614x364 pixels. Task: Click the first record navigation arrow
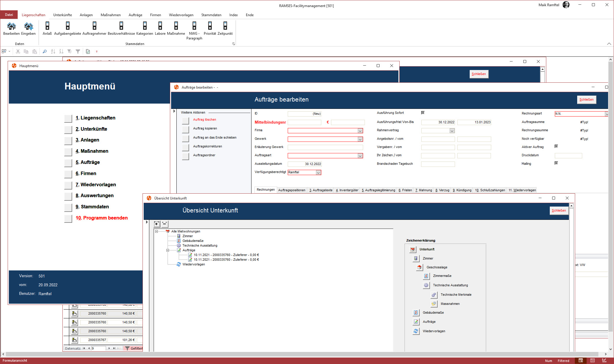tap(84, 348)
